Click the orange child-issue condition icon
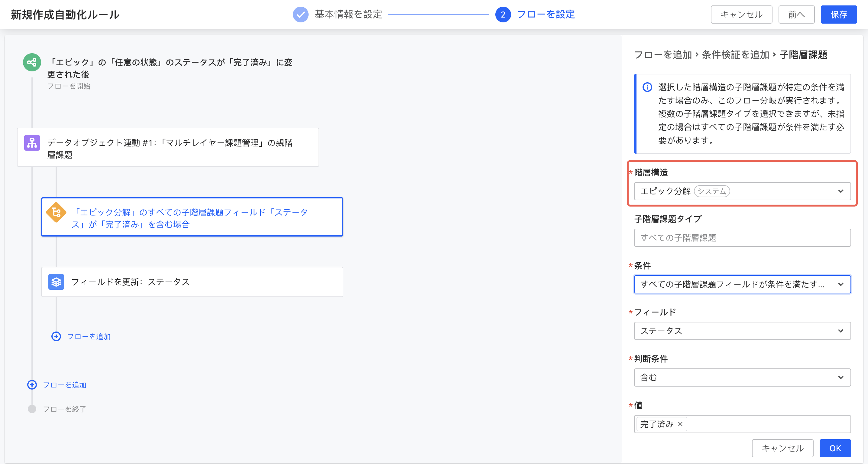This screenshot has width=868, height=464. [x=56, y=212]
